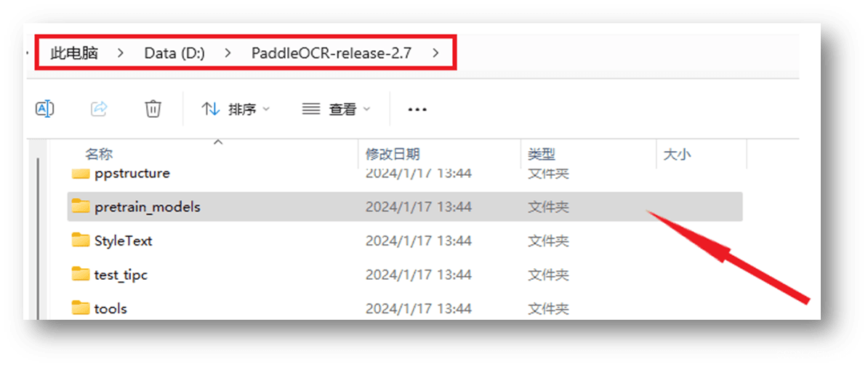Expand the chevron after 此电脑
The image size is (868, 367).
point(121,53)
